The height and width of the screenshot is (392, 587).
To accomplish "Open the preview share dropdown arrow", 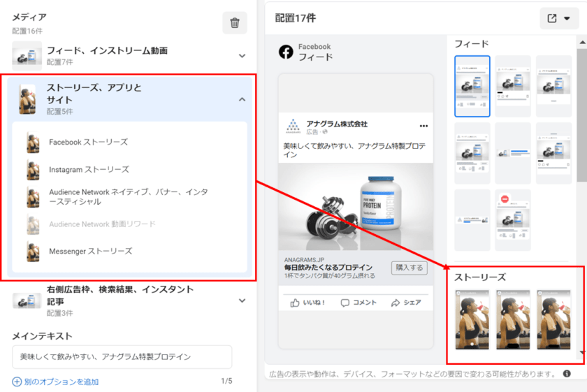I will [x=567, y=18].
